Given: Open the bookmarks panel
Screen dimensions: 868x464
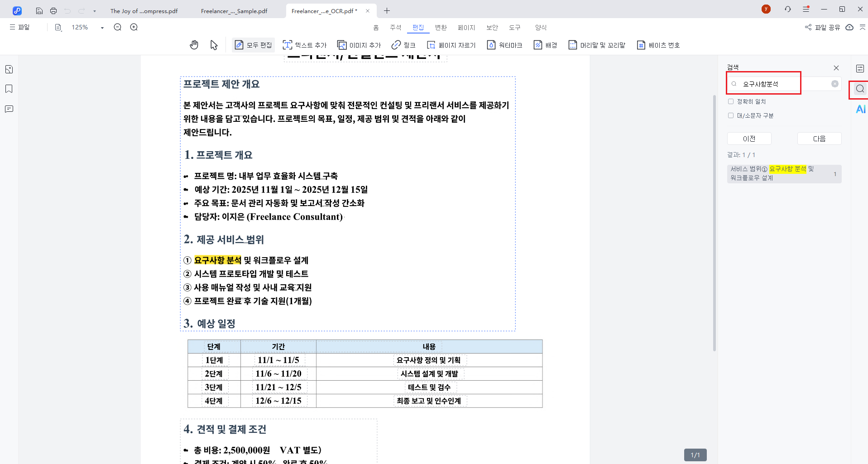Looking at the screenshot, I should pyautogui.click(x=9, y=89).
